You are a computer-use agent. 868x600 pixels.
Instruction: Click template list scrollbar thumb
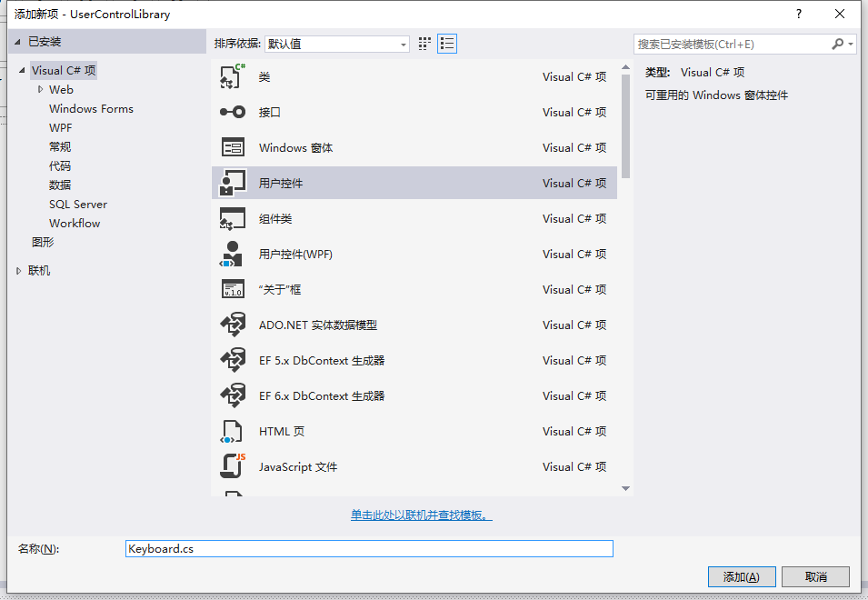click(x=625, y=126)
